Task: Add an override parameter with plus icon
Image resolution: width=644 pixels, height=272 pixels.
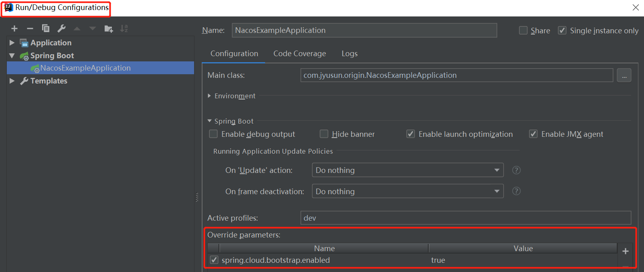Action: (625, 251)
